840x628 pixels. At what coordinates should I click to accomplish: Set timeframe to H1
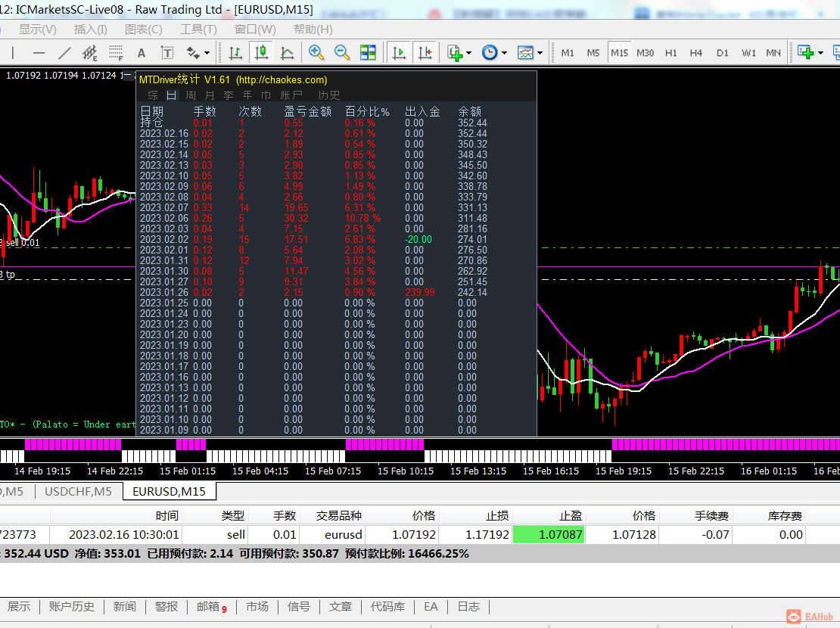tap(670, 52)
